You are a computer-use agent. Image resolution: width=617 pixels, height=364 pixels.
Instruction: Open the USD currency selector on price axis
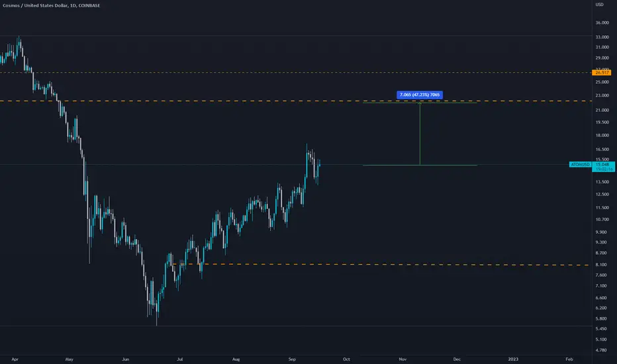(599, 5)
